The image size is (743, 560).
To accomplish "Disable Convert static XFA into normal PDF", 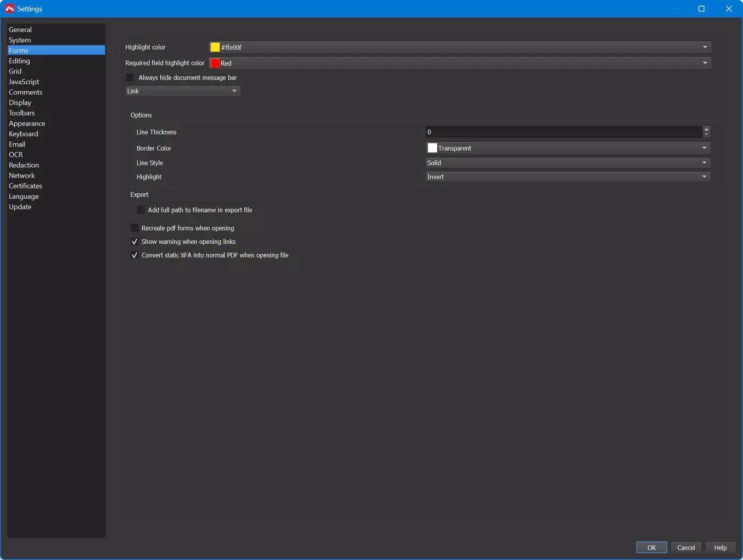I will tap(135, 255).
